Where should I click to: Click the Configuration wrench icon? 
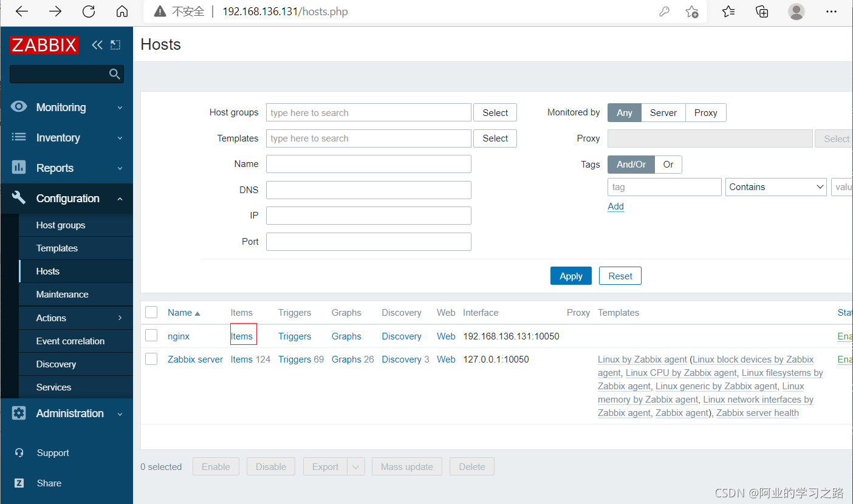pyautogui.click(x=19, y=198)
